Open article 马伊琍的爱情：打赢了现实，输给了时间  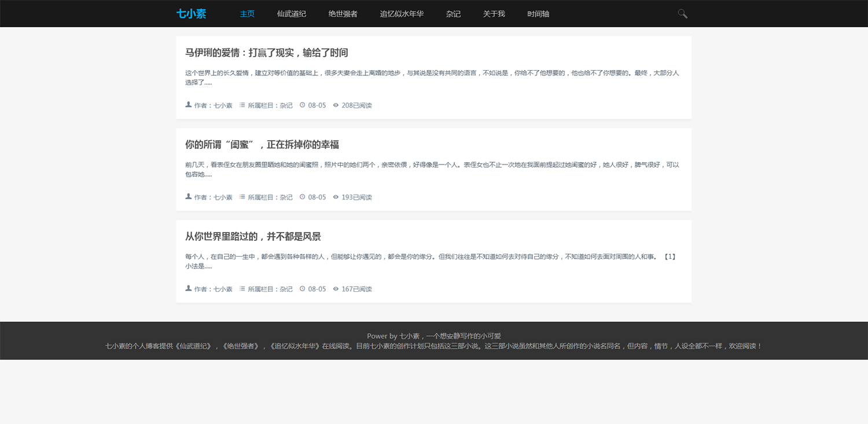[x=267, y=53]
